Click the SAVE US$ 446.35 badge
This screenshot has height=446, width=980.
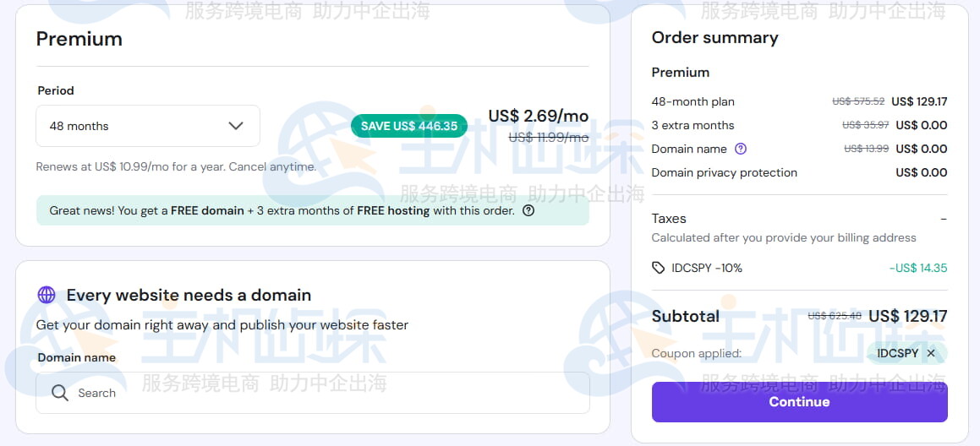409,126
